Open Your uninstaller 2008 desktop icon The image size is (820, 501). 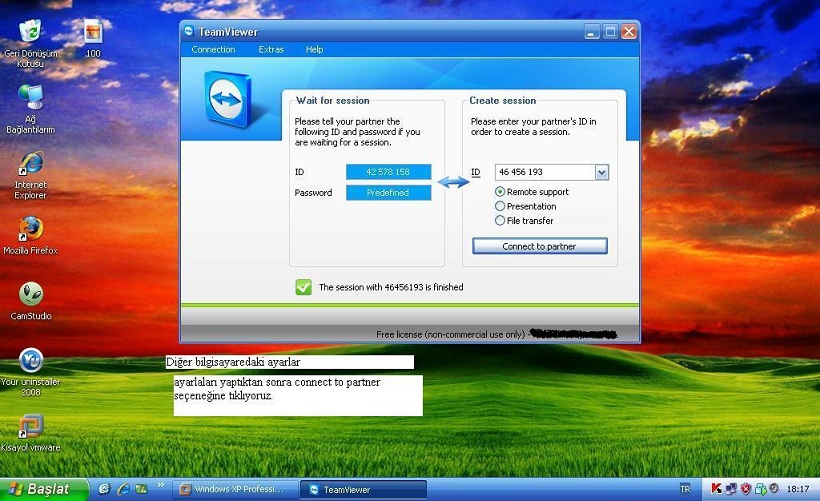point(30,360)
